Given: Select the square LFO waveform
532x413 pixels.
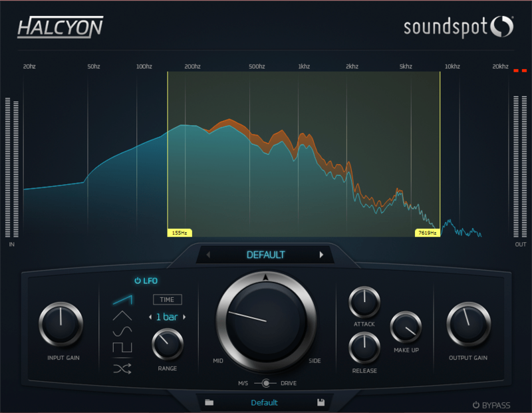Looking at the screenshot, I should coord(122,347).
